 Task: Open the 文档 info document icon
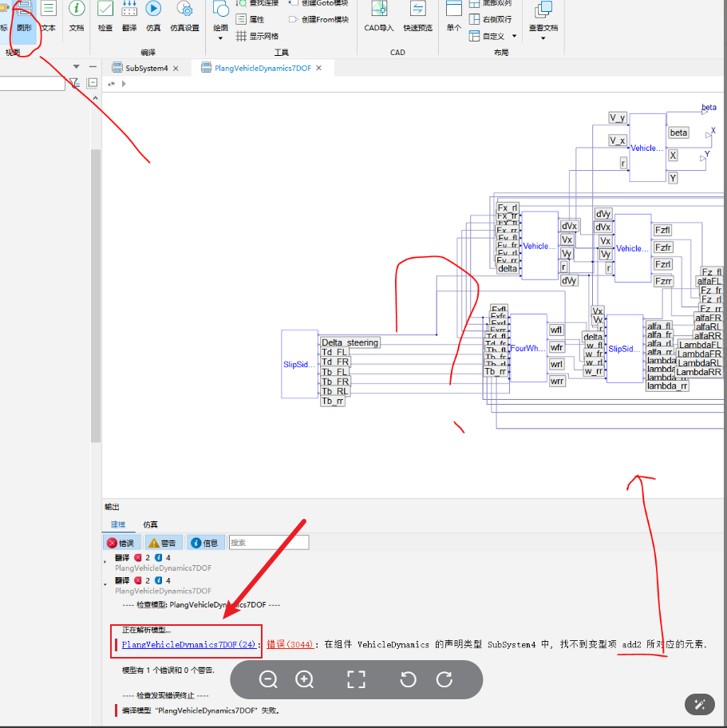(x=77, y=15)
